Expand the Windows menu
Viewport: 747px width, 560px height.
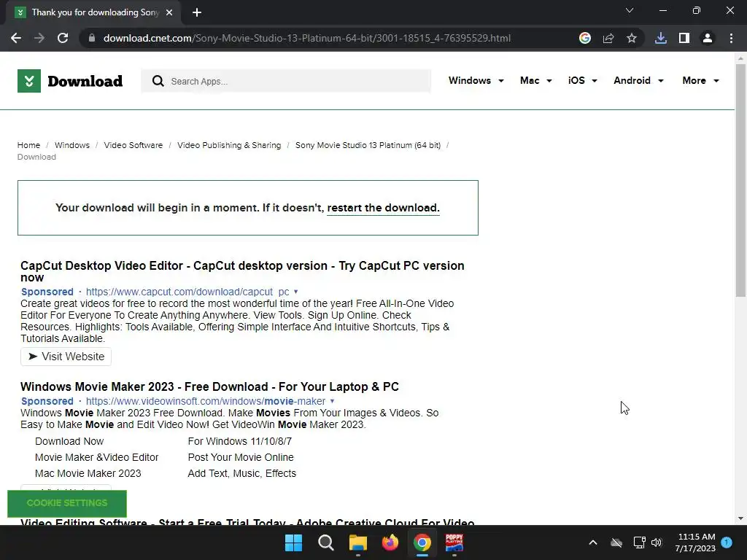click(x=476, y=80)
